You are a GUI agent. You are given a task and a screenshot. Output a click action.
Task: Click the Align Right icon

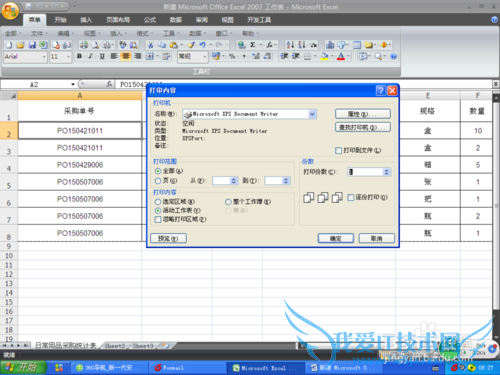(137, 56)
